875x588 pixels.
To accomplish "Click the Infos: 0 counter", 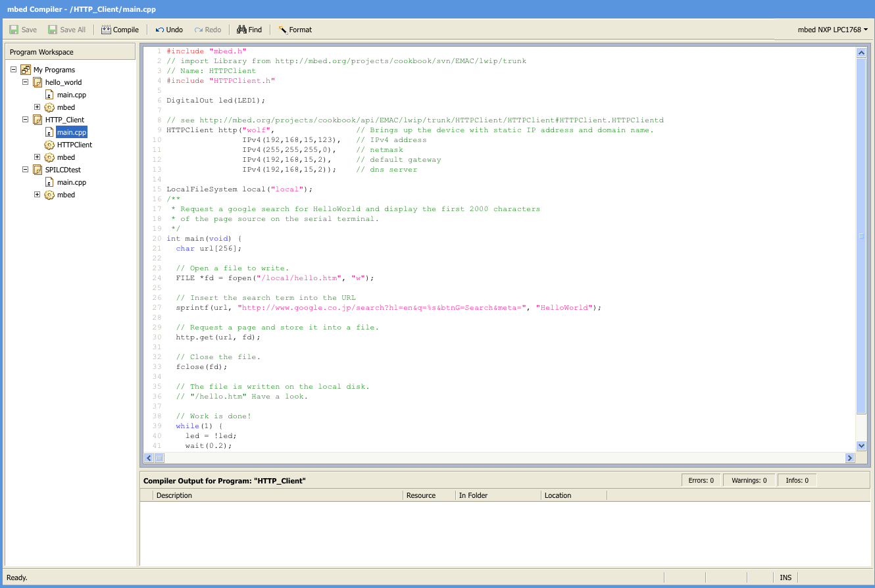I will click(x=797, y=480).
